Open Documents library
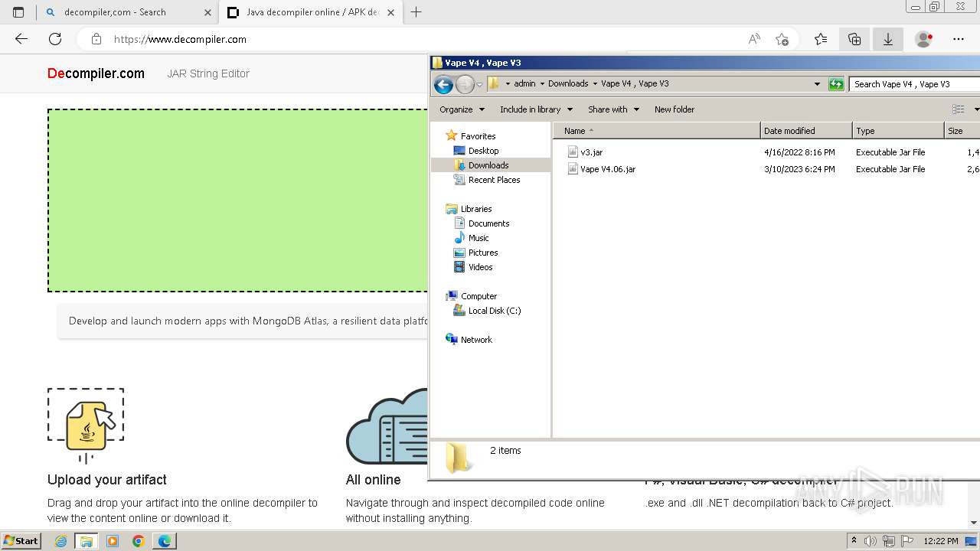This screenshot has width=980, height=551. (488, 223)
